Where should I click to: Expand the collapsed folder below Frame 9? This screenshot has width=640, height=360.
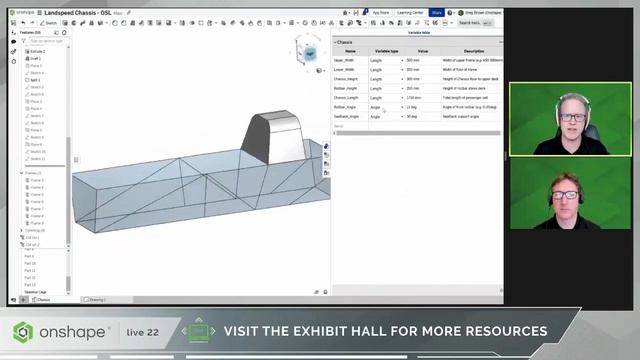(22, 230)
